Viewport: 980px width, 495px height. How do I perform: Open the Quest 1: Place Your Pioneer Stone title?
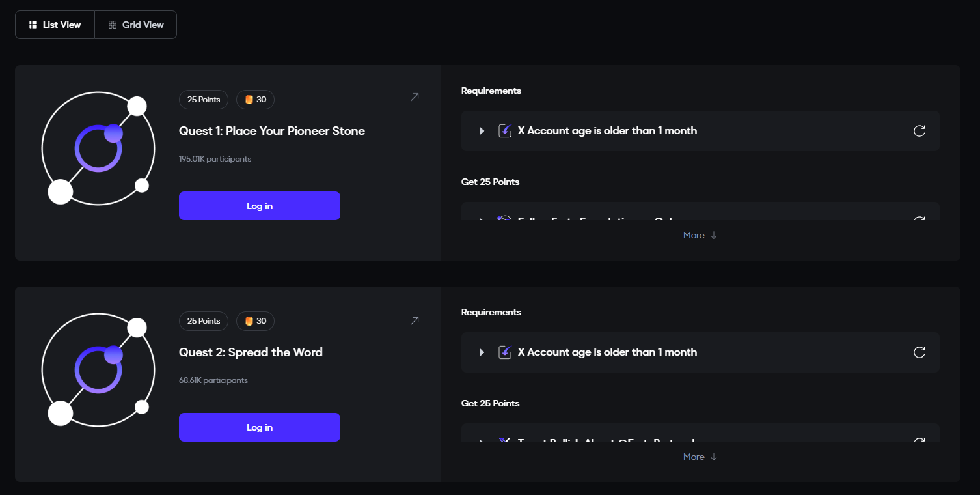click(272, 131)
